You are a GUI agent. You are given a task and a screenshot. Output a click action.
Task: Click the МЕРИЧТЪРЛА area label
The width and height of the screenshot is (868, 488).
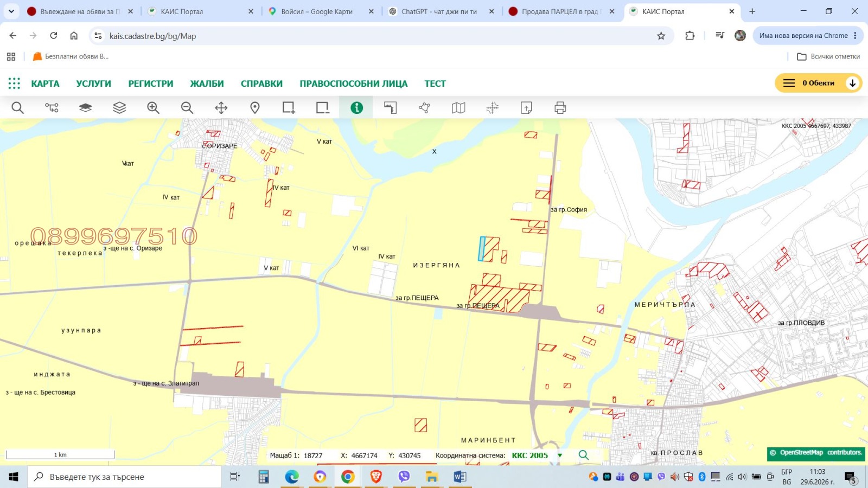[665, 305]
